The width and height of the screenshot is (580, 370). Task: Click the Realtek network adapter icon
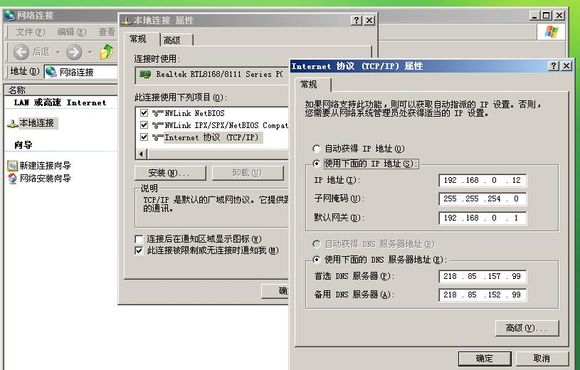pos(145,74)
